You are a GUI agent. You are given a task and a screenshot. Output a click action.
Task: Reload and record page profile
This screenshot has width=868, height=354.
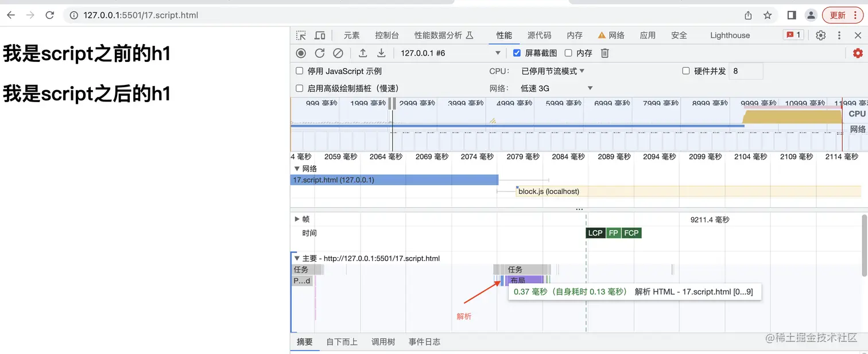coord(320,53)
